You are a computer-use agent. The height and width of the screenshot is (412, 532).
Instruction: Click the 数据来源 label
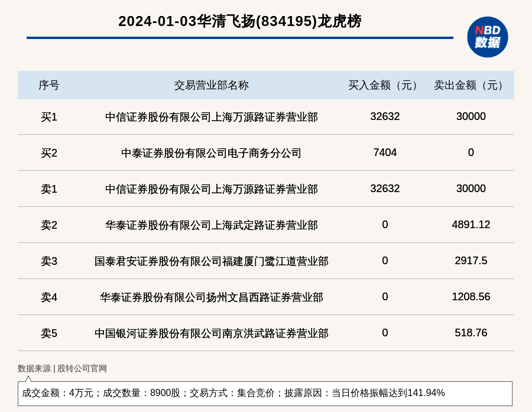pos(34,369)
